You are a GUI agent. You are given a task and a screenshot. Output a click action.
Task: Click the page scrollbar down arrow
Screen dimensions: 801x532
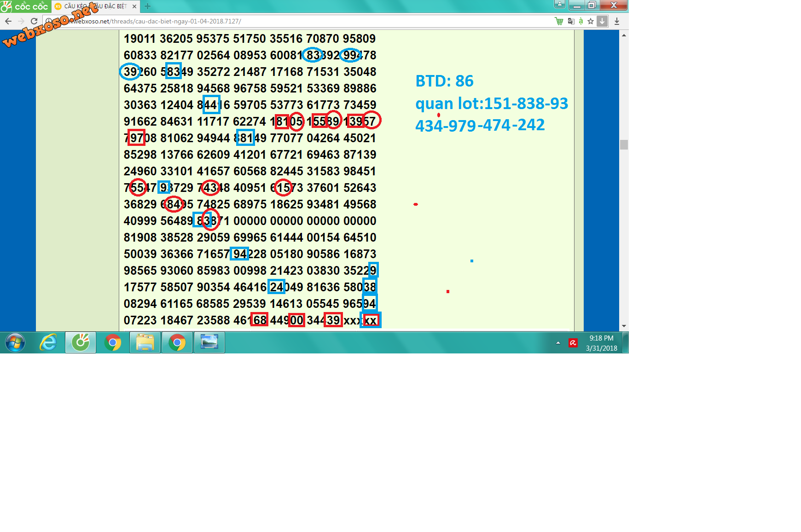click(x=624, y=326)
